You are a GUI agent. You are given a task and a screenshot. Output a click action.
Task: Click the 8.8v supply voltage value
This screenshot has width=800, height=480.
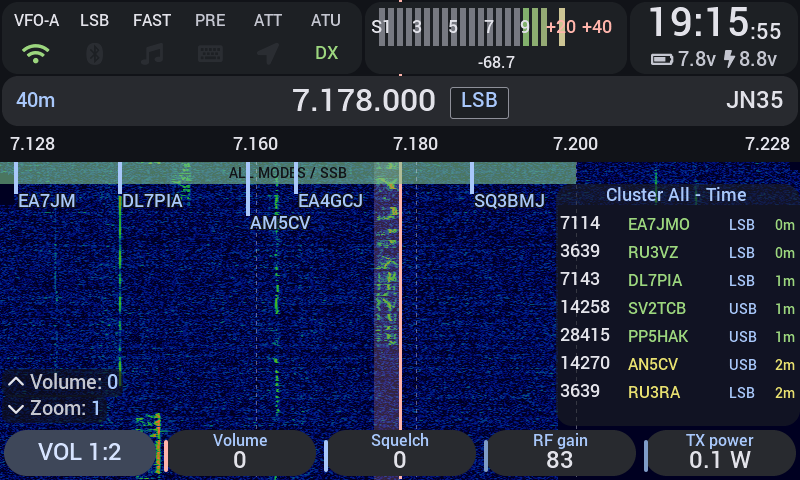pos(758,59)
